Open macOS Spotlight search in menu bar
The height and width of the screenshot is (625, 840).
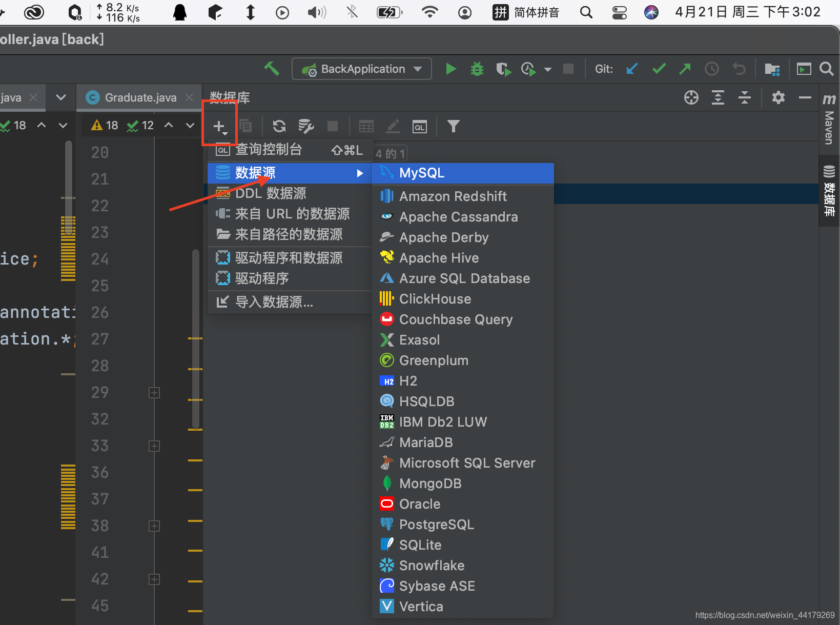point(586,12)
